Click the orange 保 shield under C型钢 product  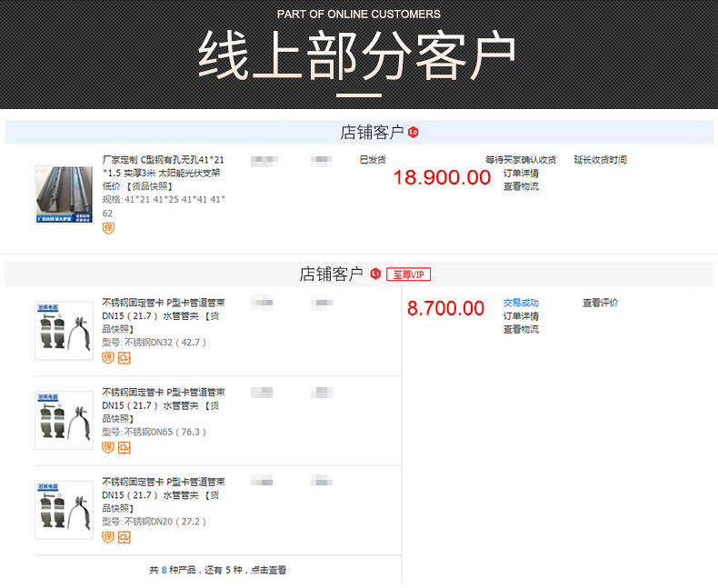coord(108,227)
